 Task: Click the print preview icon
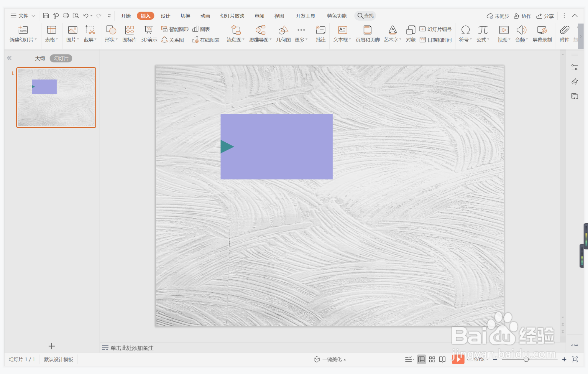76,16
